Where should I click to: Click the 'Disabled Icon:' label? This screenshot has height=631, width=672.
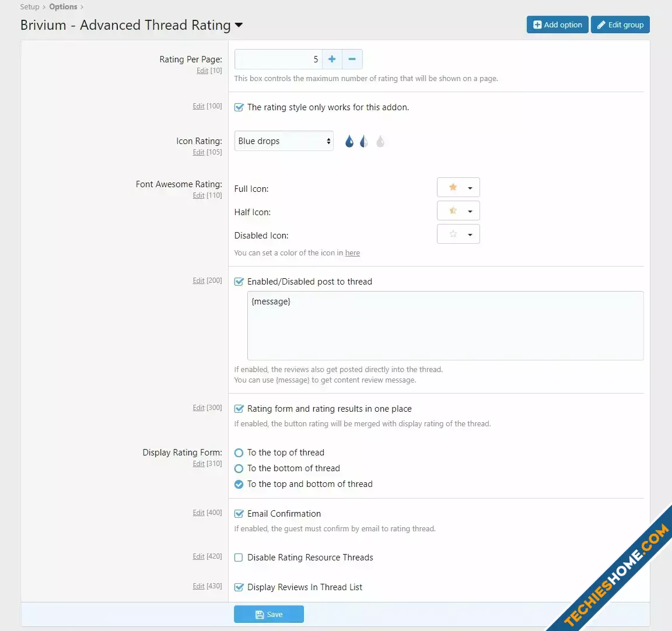tap(261, 236)
